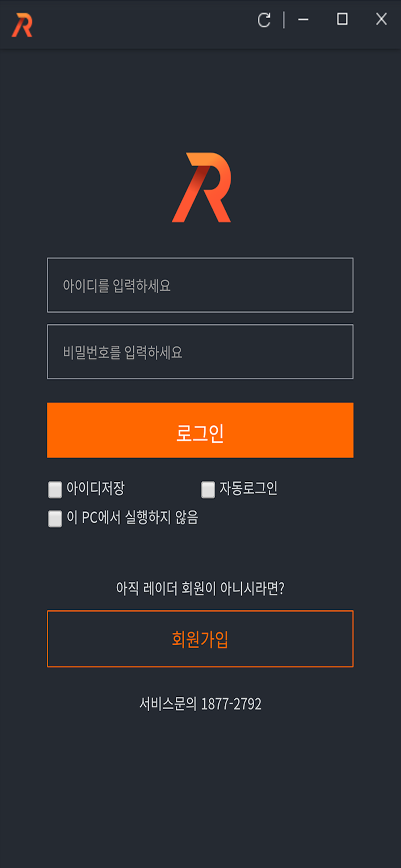Screen dimensions: 401x868
Task: Click the vertical divider beside refresh icon
Action: [284, 20]
